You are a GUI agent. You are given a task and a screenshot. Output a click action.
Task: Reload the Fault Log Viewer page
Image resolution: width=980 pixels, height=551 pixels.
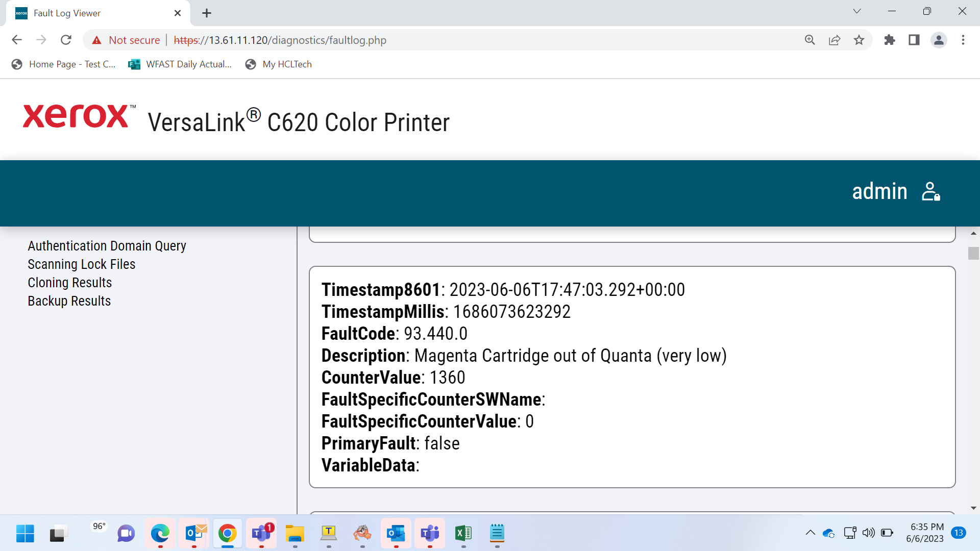point(66,40)
